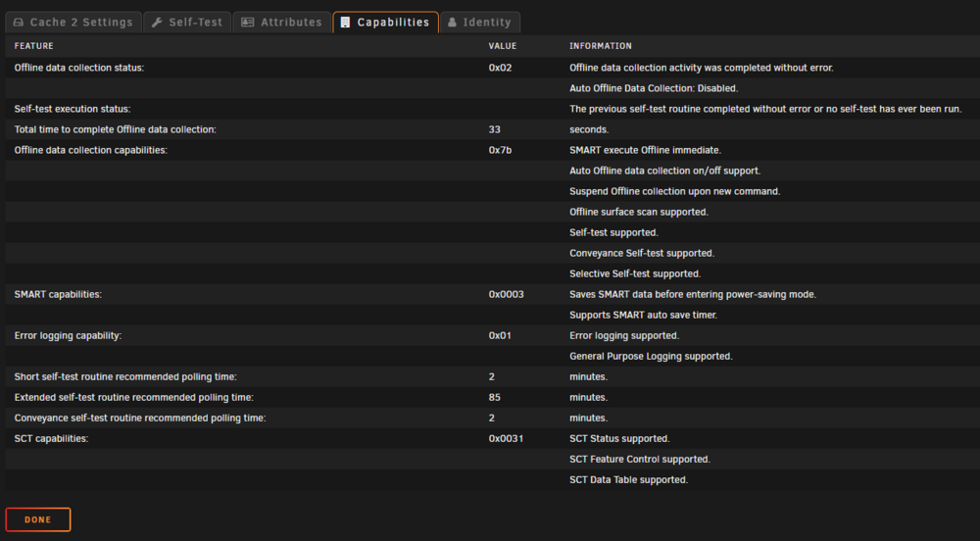
Task: Select 'Error logging supported.' text
Action: (624, 335)
